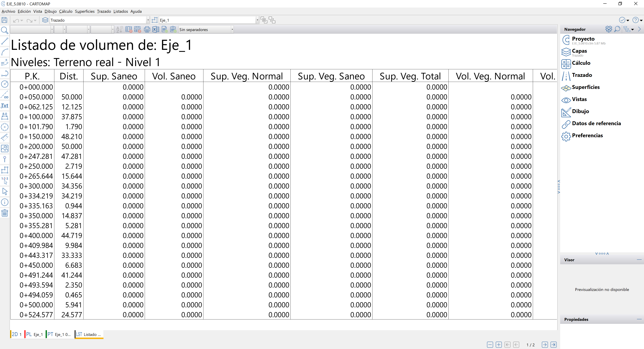Image resolution: width=644 pixels, height=349 pixels.
Task: Click the dimension 8.0 tool
Action: (5, 116)
